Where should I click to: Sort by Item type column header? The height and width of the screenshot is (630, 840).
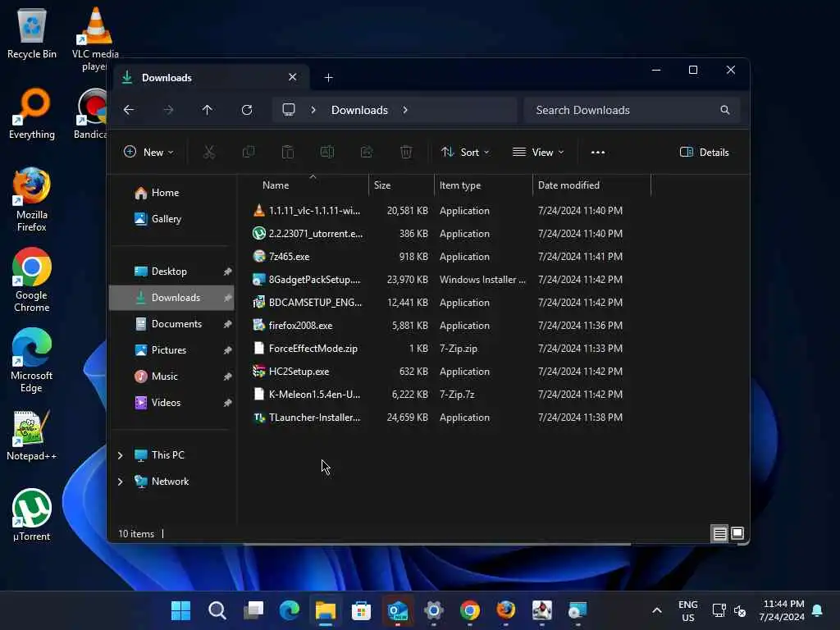click(x=483, y=185)
